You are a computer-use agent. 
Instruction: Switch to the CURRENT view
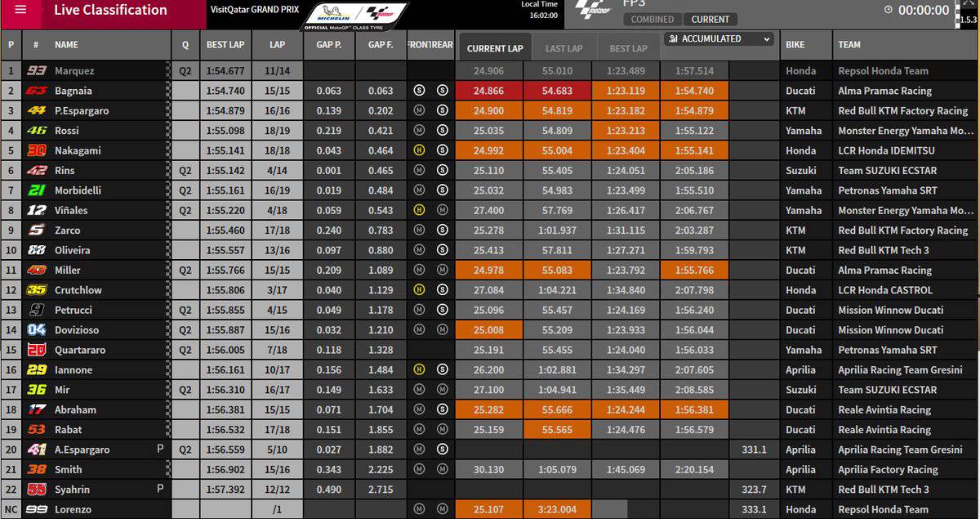click(710, 19)
